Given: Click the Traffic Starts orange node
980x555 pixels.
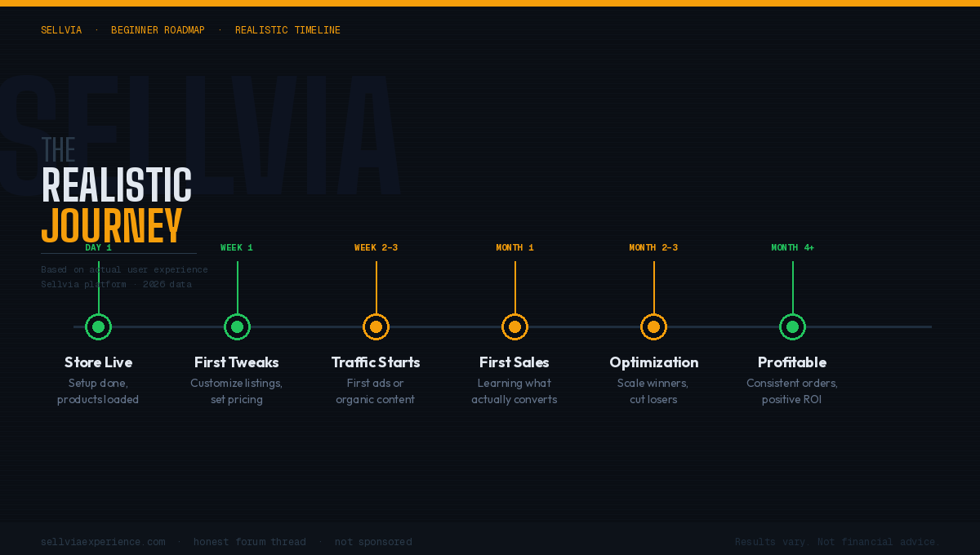Looking at the screenshot, I should click(x=376, y=326).
